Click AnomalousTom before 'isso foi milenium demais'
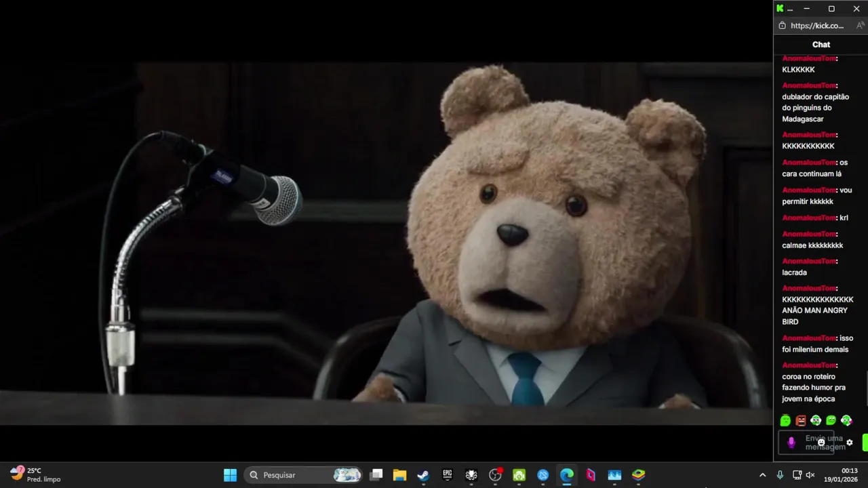Viewport: 868px width, 488px height. tap(809, 338)
